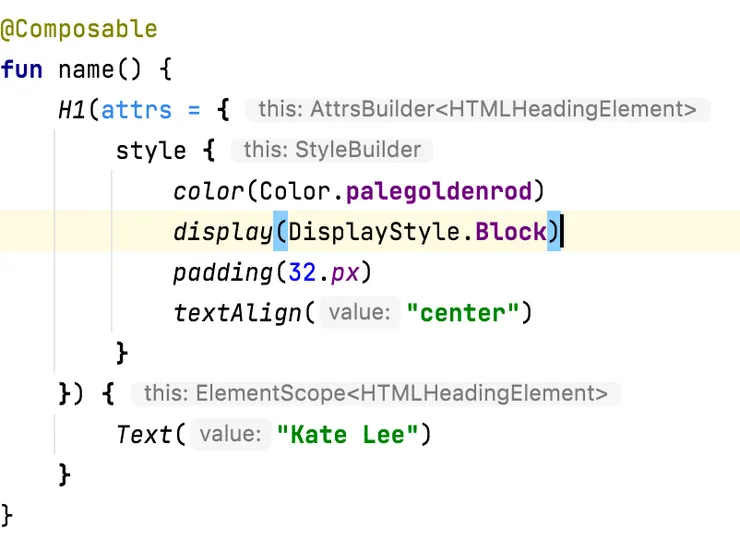Click highlighted opening parenthesis after display

click(x=281, y=231)
